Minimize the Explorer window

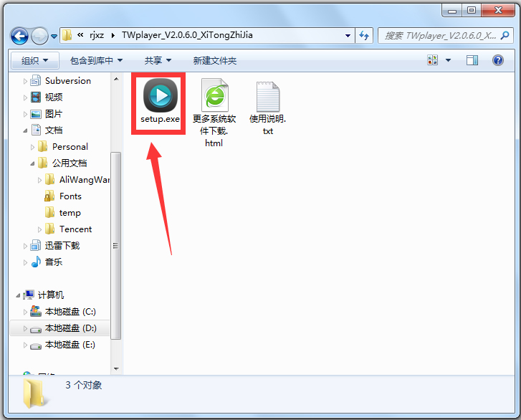452,10
